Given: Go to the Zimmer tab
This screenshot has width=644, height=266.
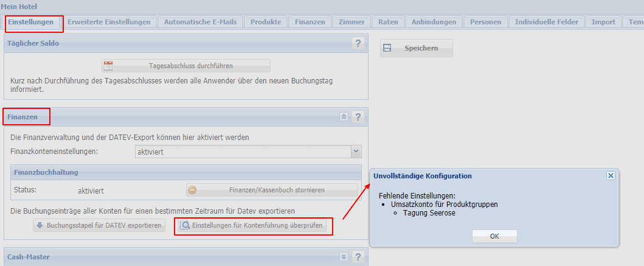Looking at the screenshot, I should (x=351, y=22).
